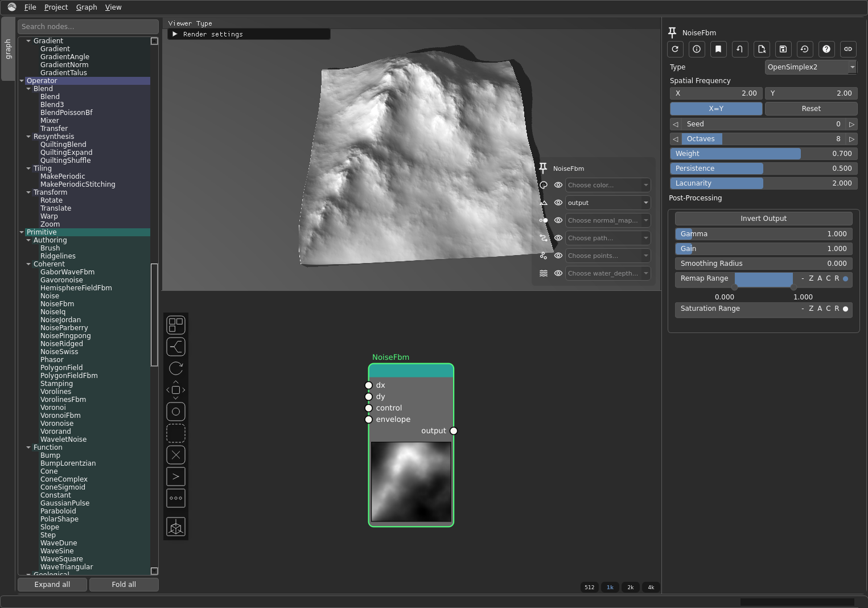The width and height of the screenshot is (868, 608).
Task: Toggle the Saturation Range enable dot
Action: (845, 309)
